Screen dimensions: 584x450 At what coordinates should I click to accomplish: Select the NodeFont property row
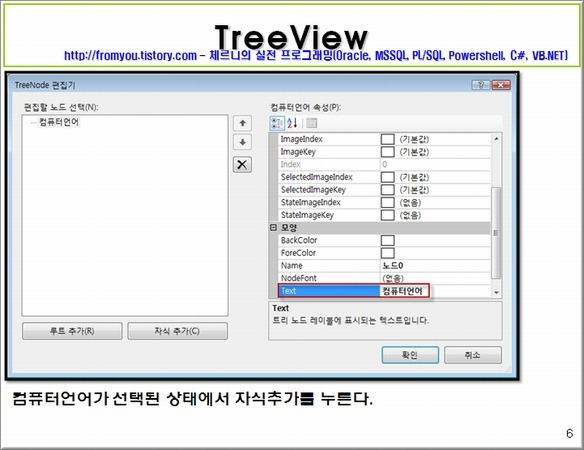(385, 279)
